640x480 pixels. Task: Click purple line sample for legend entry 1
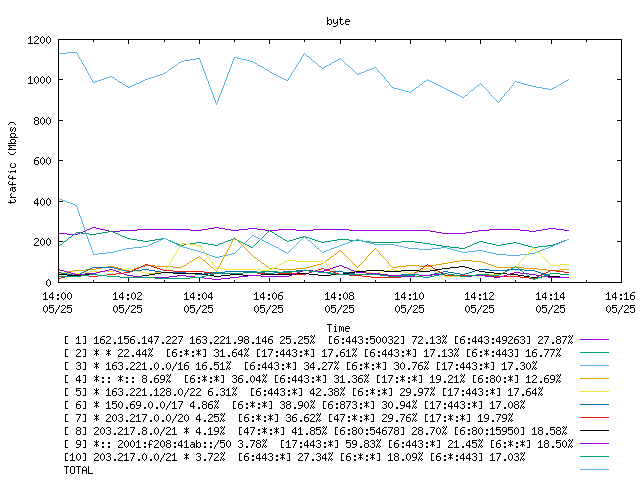(594, 339)
